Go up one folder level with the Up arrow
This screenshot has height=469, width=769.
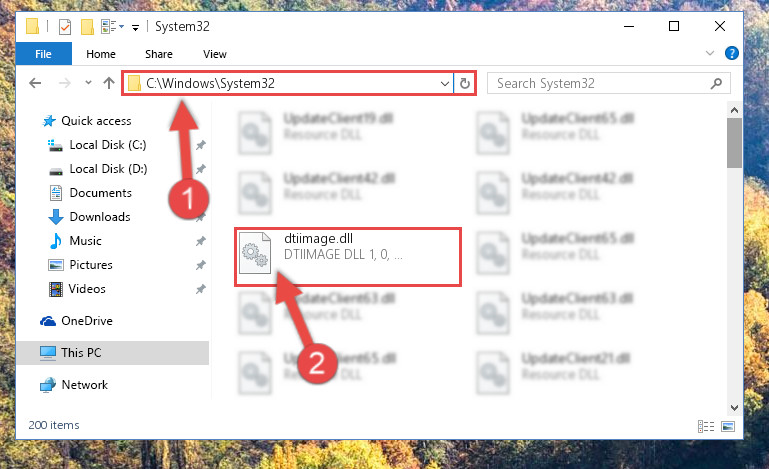tap(109, 83)
